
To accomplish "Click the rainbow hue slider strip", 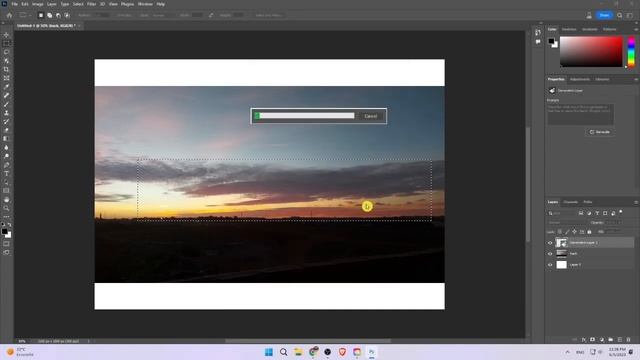I will point(631,52).
